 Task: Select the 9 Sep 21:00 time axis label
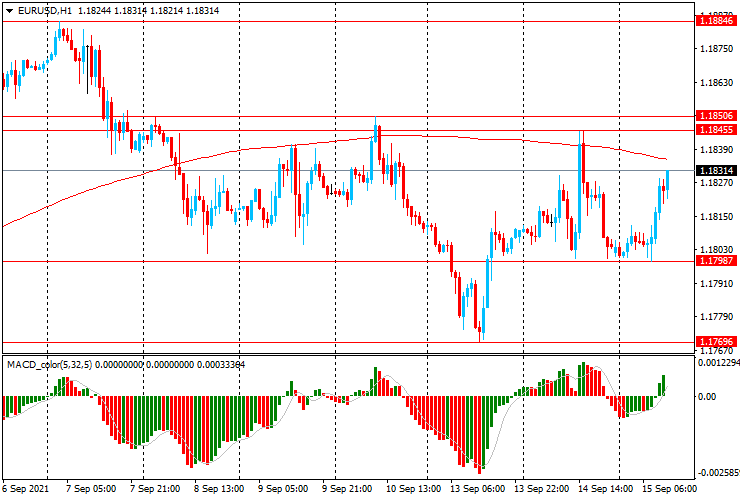347,489
